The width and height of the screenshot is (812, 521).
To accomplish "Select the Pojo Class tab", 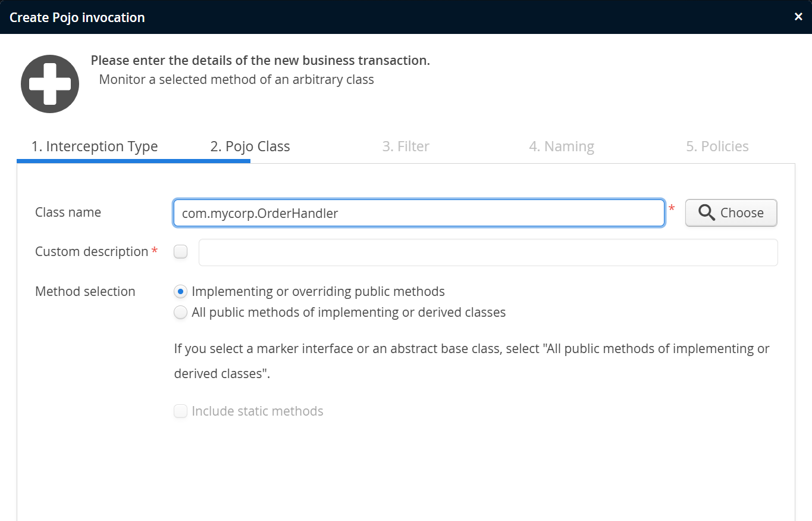I will [x=250, y=146].
